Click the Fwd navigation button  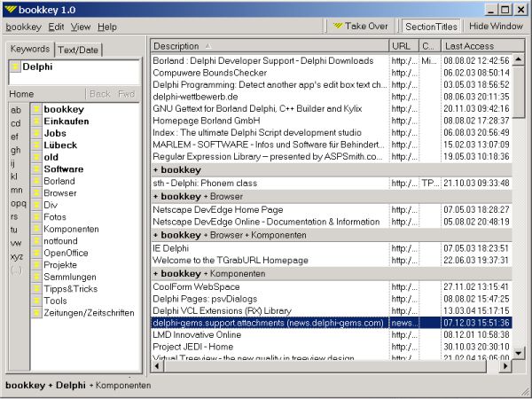click(127, 94)
